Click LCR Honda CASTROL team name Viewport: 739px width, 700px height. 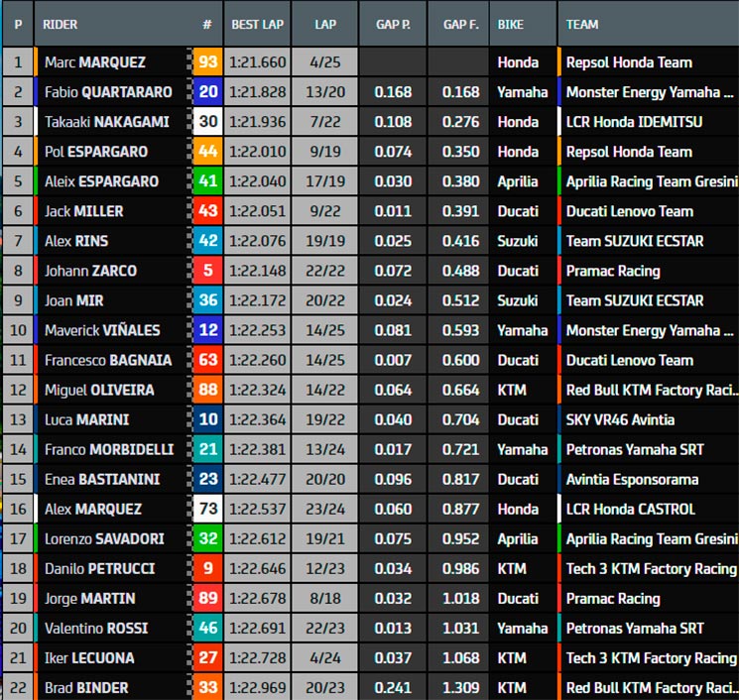[x=630, y=509]
